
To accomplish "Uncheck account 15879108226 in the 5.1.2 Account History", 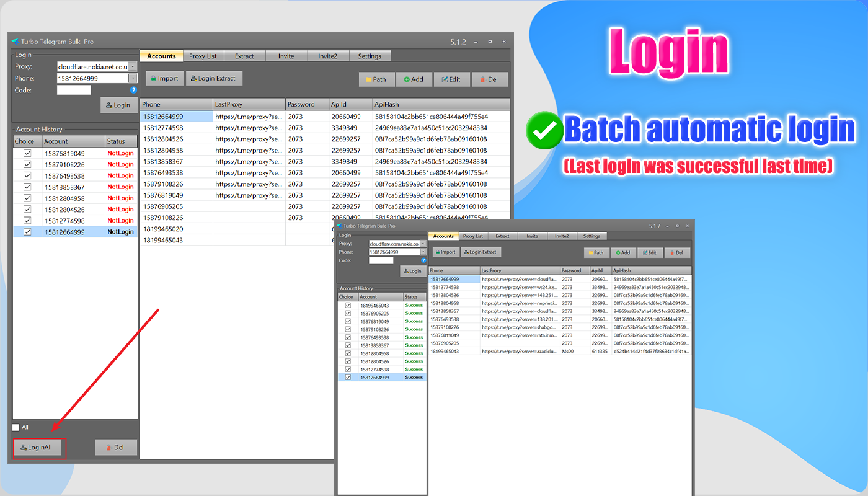I will tap(27, 164).
